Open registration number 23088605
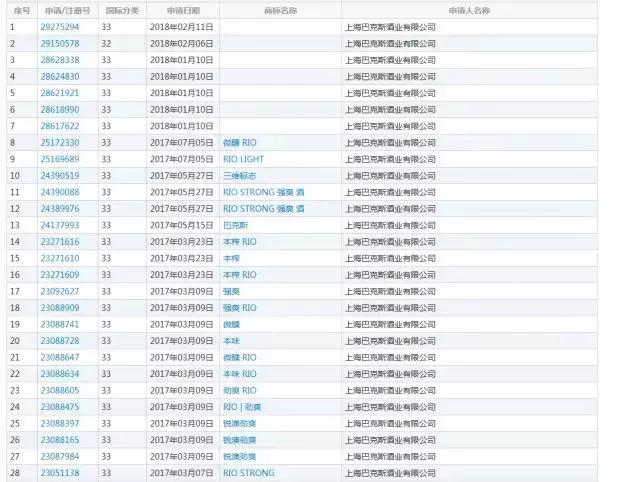 click(x=60, y=391)
